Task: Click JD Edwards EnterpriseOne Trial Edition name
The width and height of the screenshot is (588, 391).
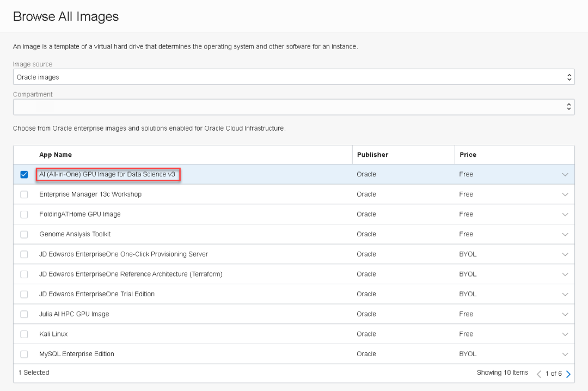Action: pyautogui.click(x=97, y=294)
